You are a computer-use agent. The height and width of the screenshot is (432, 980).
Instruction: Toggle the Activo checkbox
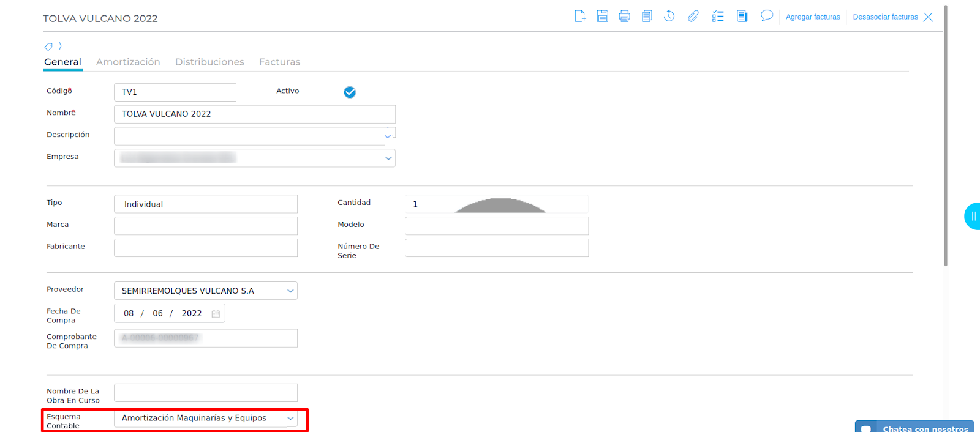350,92
